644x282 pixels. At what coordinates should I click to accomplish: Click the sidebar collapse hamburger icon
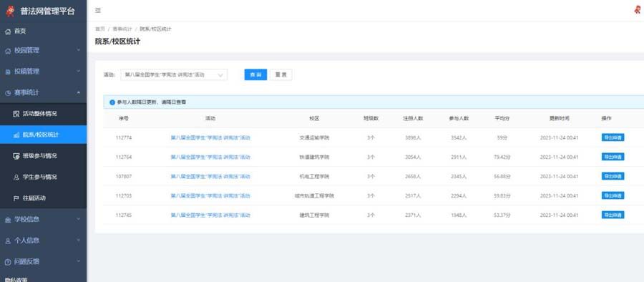[98, 10]
